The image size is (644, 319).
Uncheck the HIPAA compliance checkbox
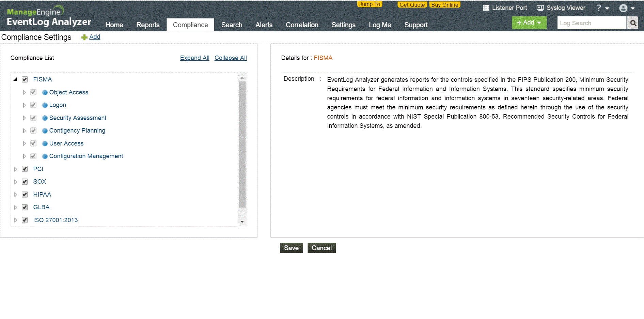(x=25, y=195)
